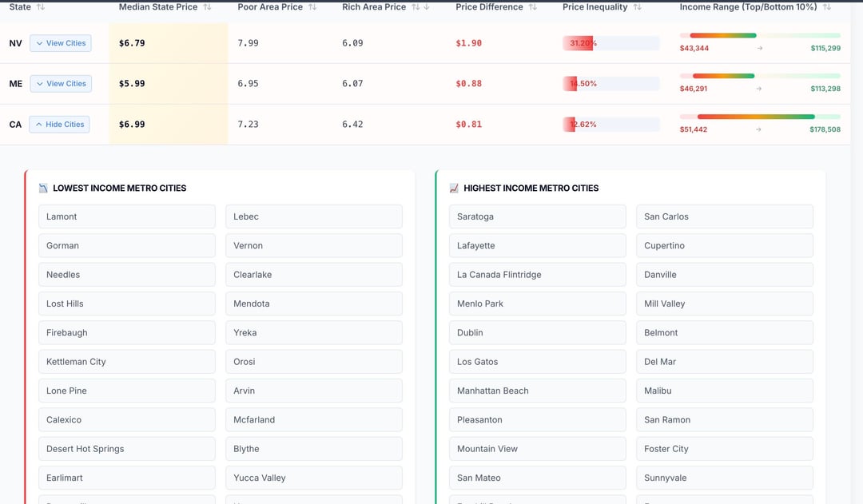The image size is (863, 504).
Task: Click the Highest Income Metro Cities chart icon
Action: [x=454, y=189]
